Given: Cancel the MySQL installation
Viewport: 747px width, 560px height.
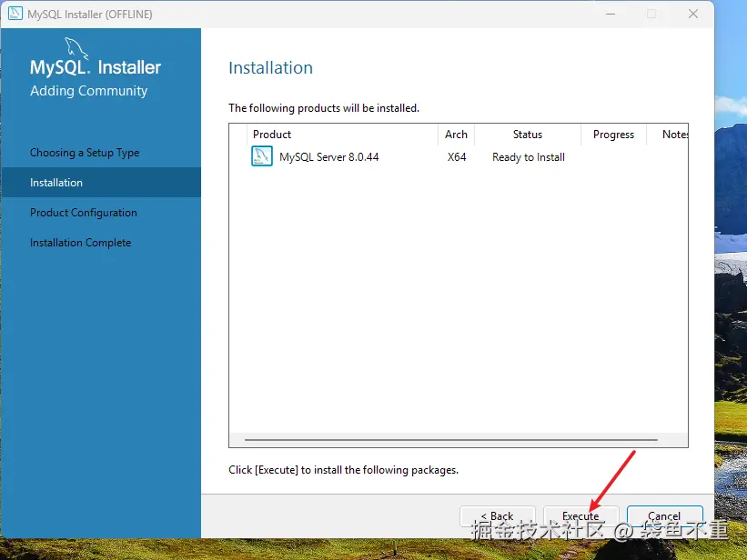Looking at the screenshot, I should click(x=664, y=516).
